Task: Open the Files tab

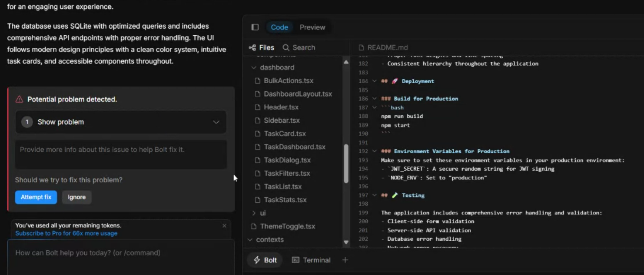Action: click(262, 47)
